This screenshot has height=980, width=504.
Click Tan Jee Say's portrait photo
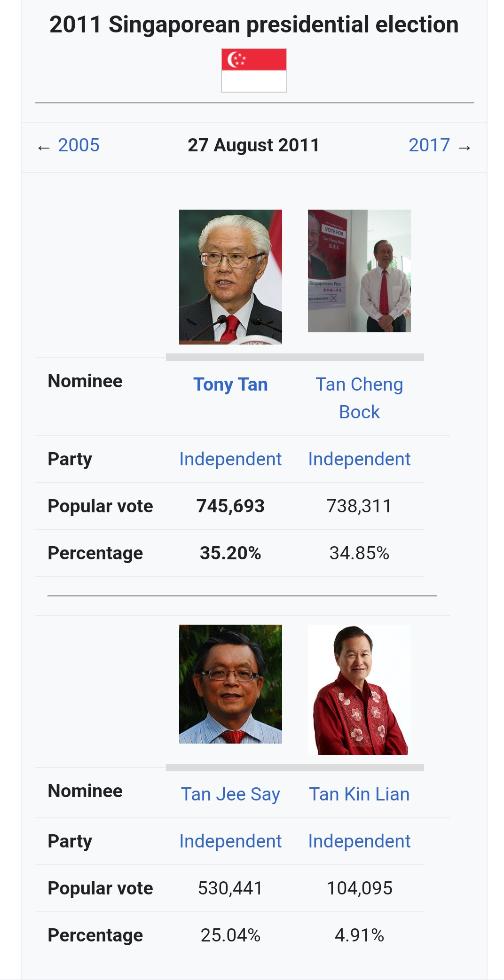230,684
